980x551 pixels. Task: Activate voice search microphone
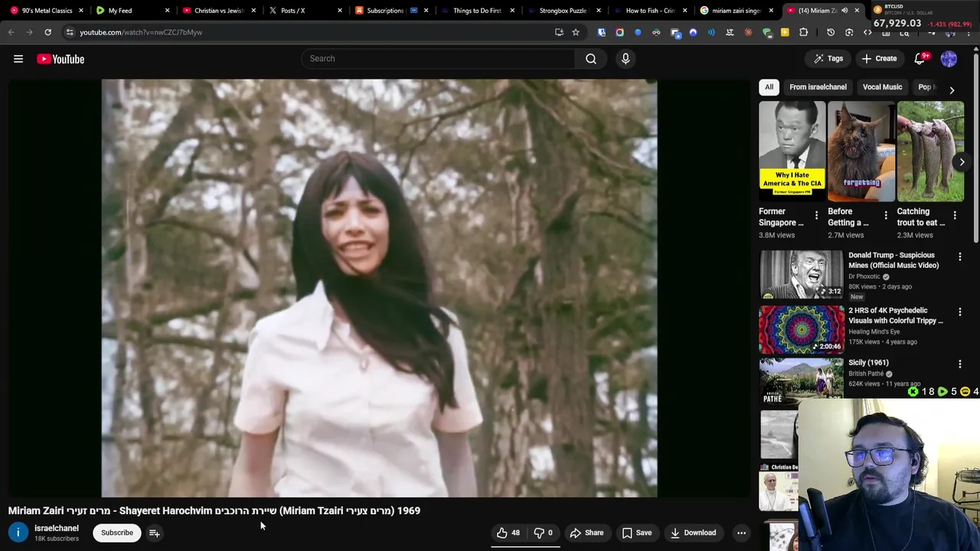click(626, 58)
